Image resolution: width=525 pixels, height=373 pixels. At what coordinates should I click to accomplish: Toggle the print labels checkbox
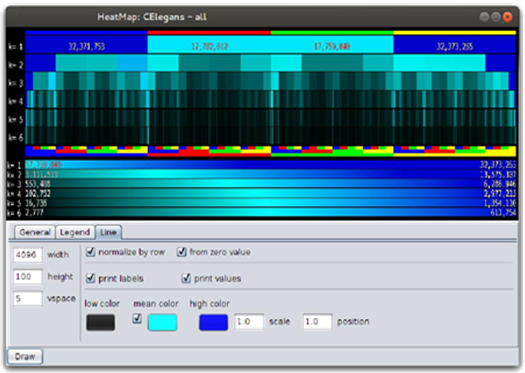click(90, 278)
